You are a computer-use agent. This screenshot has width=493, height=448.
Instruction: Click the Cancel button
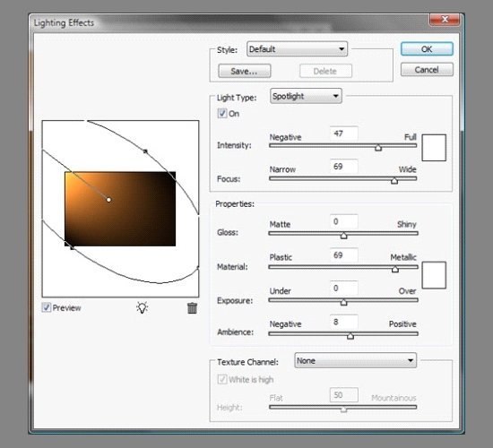[427, 70]
